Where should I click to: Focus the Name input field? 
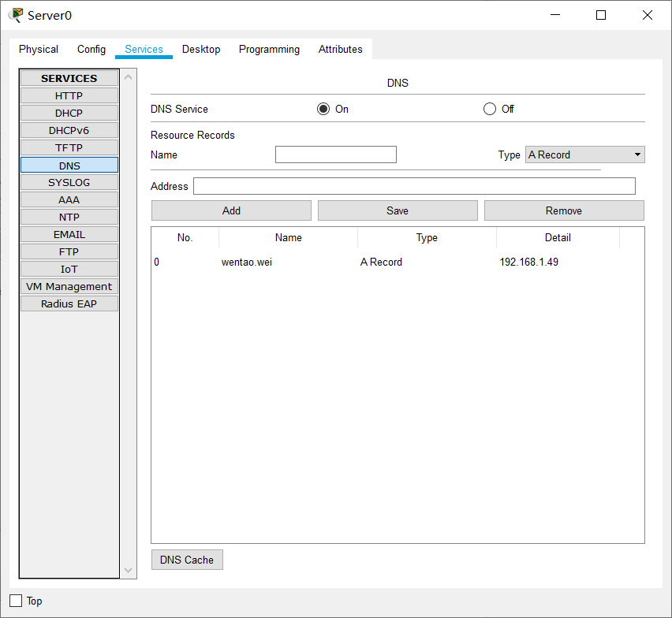coord(335,154)
